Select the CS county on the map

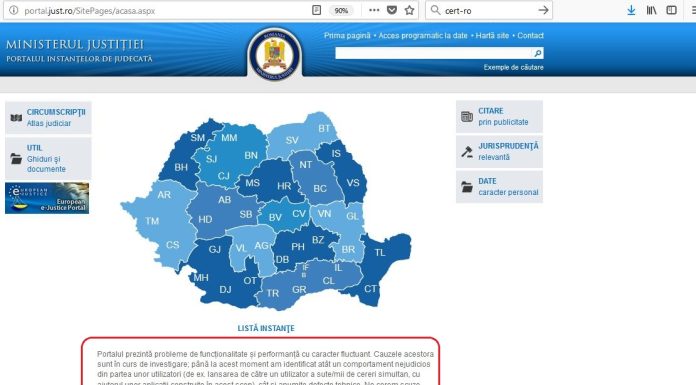pos(173,245)
